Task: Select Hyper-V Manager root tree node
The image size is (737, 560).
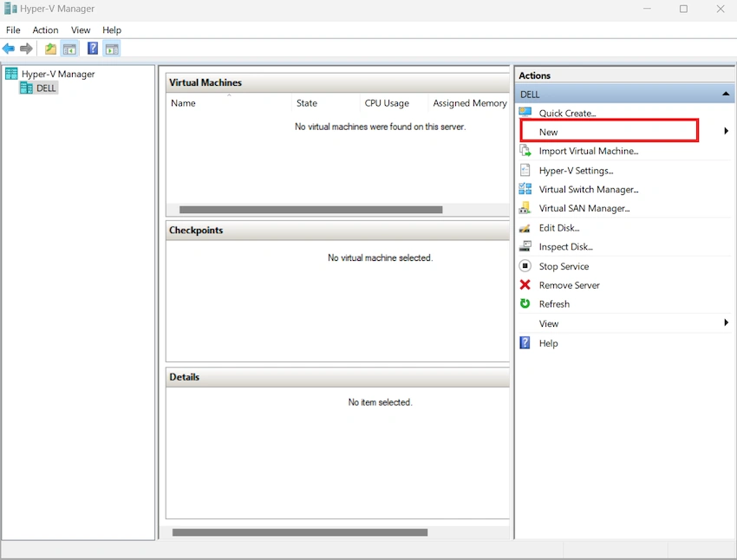Action: 58,74
